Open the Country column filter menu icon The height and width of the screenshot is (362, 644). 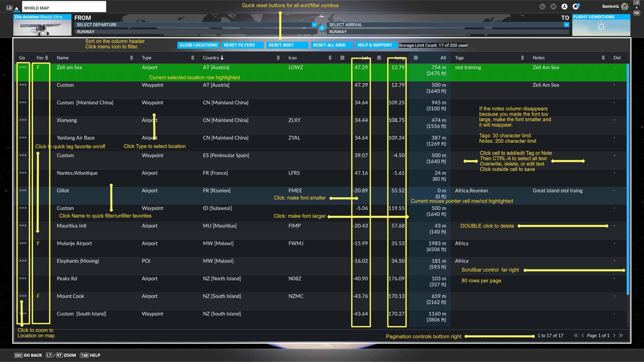tap(278, 58)
